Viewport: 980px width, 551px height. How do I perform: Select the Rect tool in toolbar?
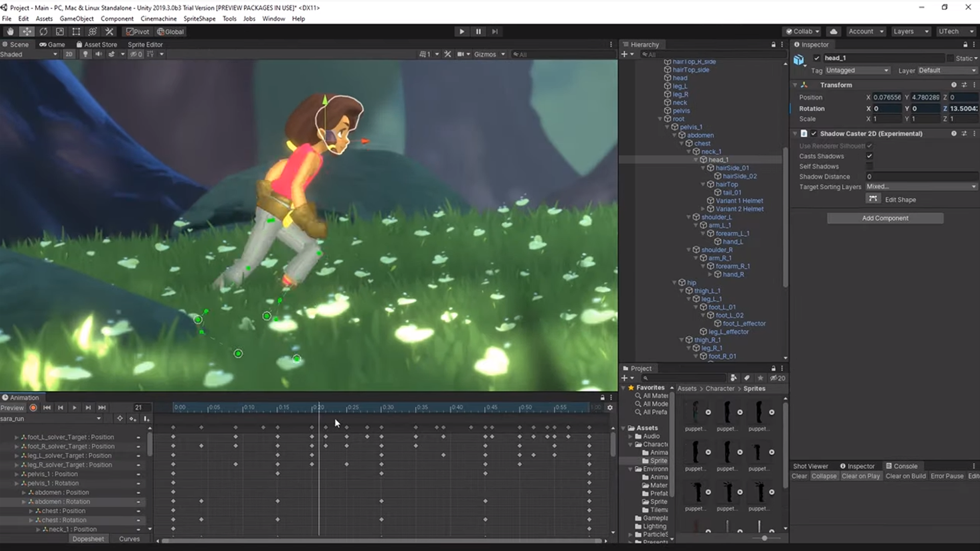click(76, 32)
